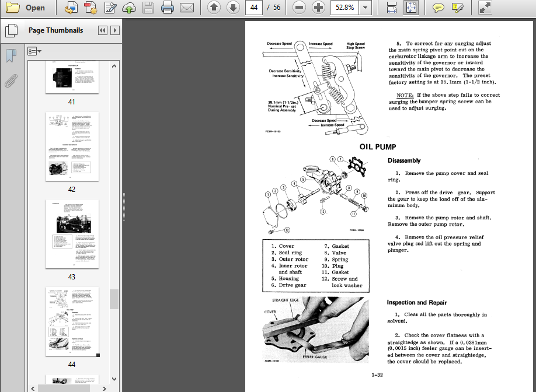
Task: Add a sticky note comment icon
Action: (438, 8)
